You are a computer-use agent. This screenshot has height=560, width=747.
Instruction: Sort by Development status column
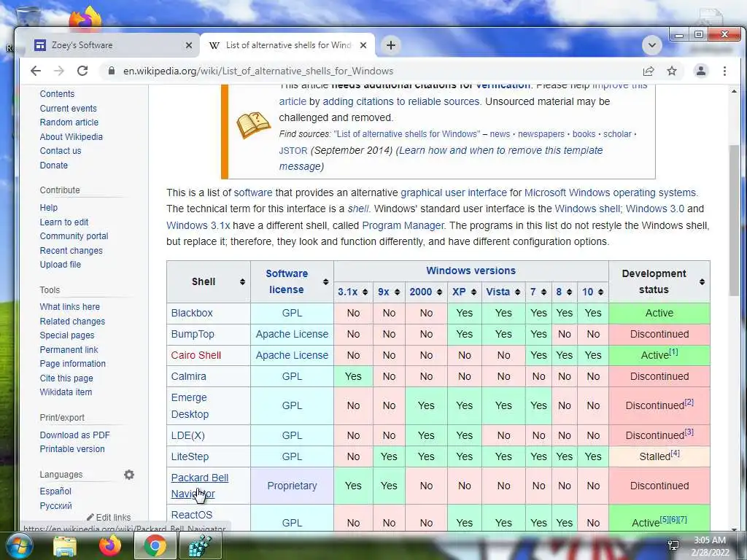tap(702, 282)
